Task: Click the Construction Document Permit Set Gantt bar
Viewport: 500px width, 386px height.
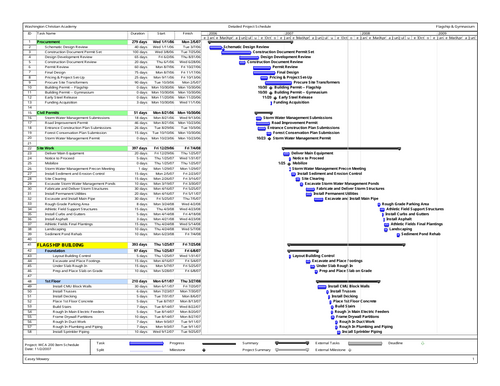Action: (236, 53)
